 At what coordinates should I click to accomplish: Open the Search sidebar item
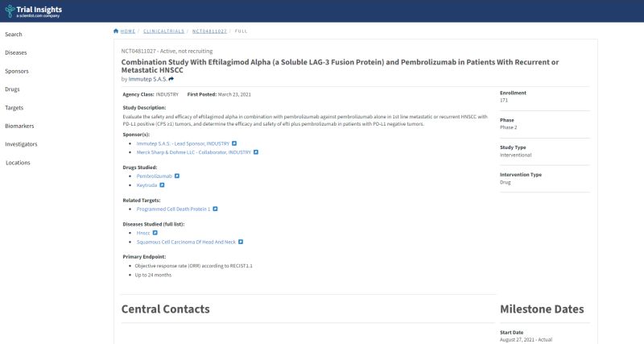point(14,35)
